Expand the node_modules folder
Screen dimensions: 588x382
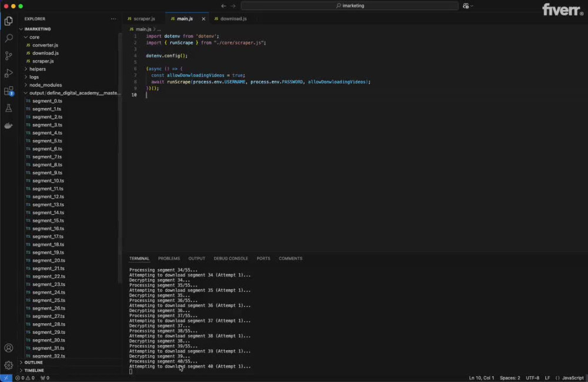[70, 85]
